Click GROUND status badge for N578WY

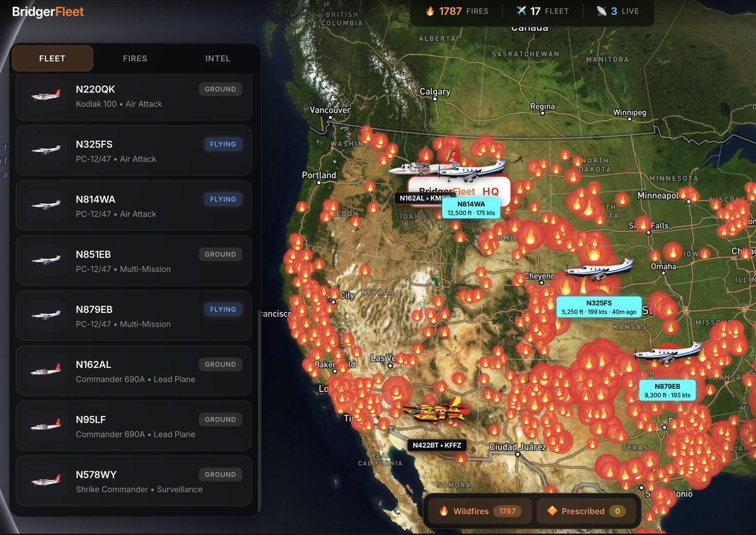tap(220, 474)
